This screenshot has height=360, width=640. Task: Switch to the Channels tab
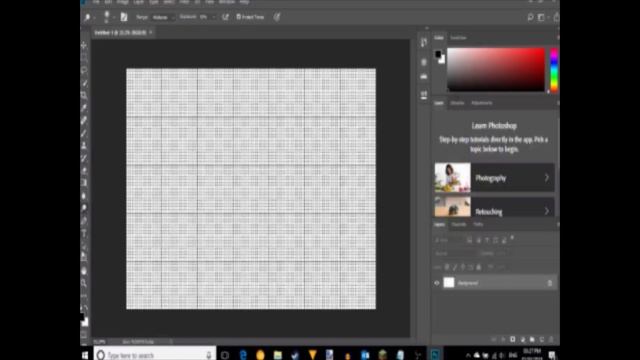(x=459, y=224)
